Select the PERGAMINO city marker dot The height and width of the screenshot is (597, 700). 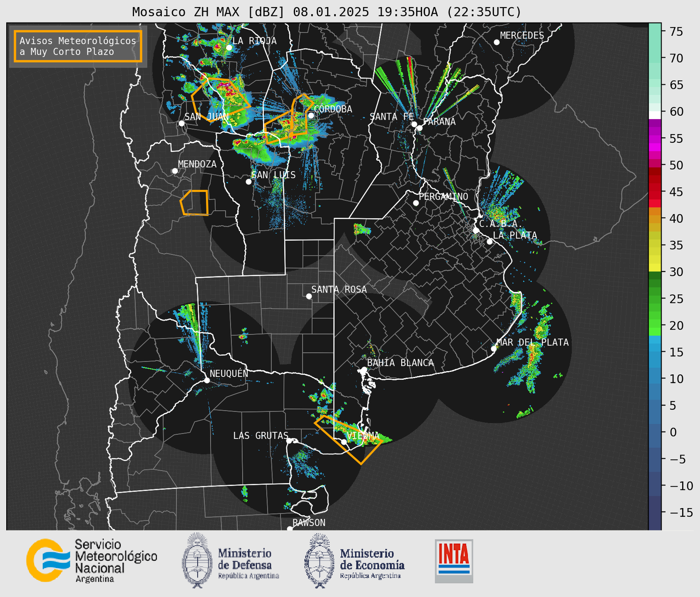(x=416, y=203)
